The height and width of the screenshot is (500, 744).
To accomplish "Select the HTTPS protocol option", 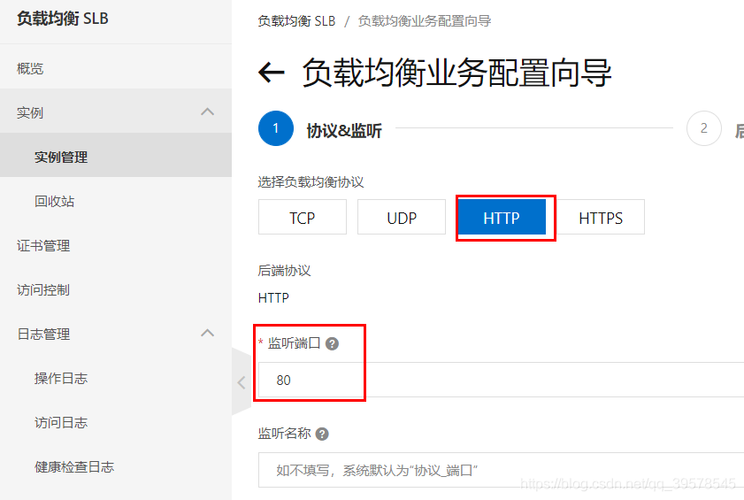I will (600, 217).
